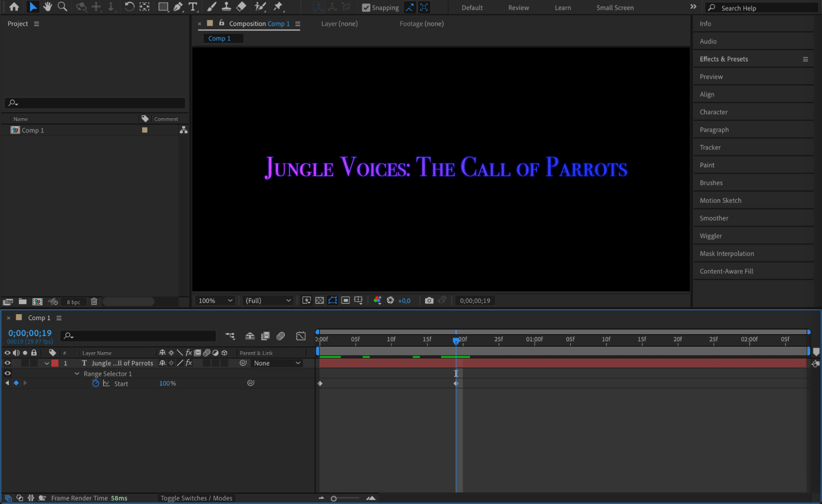
Task: Disable the Snapping checkbox
Action: pos(366,7)
